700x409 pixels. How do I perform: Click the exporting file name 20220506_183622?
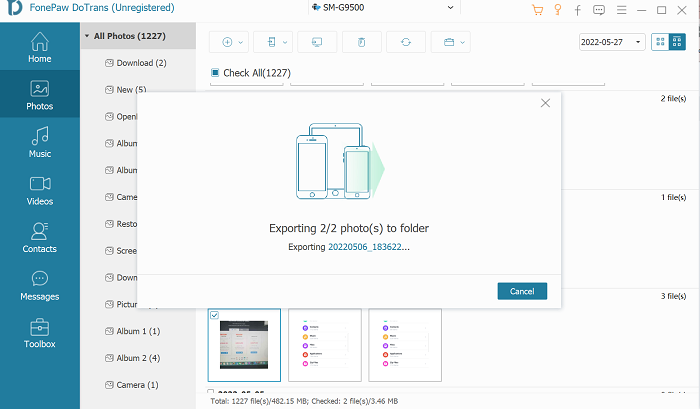pyautogui.click(x=365, y=247)
